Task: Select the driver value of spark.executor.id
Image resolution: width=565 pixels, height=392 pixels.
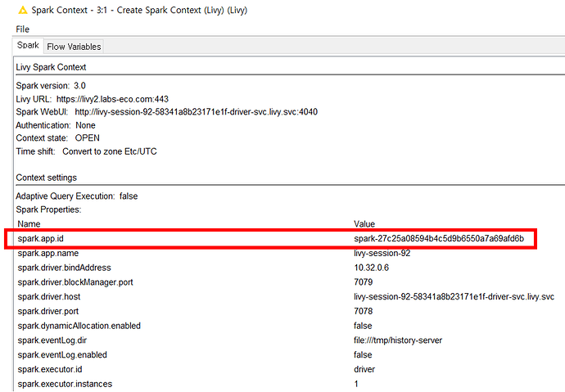Action: point(364,369)
